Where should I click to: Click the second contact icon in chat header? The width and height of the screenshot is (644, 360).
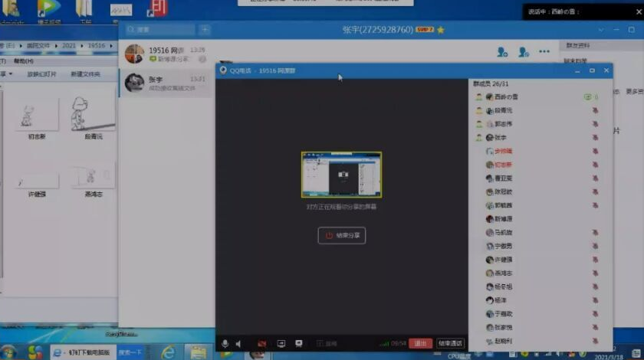pos(523,52)
